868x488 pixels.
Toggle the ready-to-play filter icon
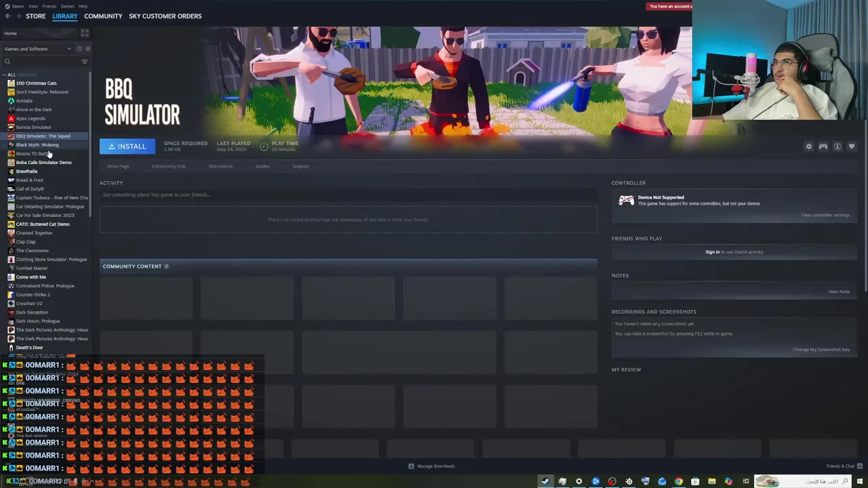tap(87, 49)
